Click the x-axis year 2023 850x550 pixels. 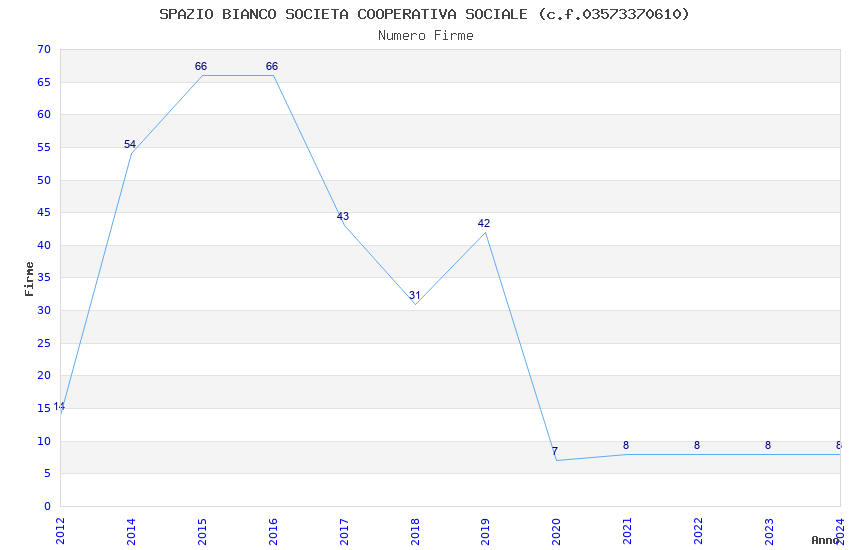click(x=769, y=531)
